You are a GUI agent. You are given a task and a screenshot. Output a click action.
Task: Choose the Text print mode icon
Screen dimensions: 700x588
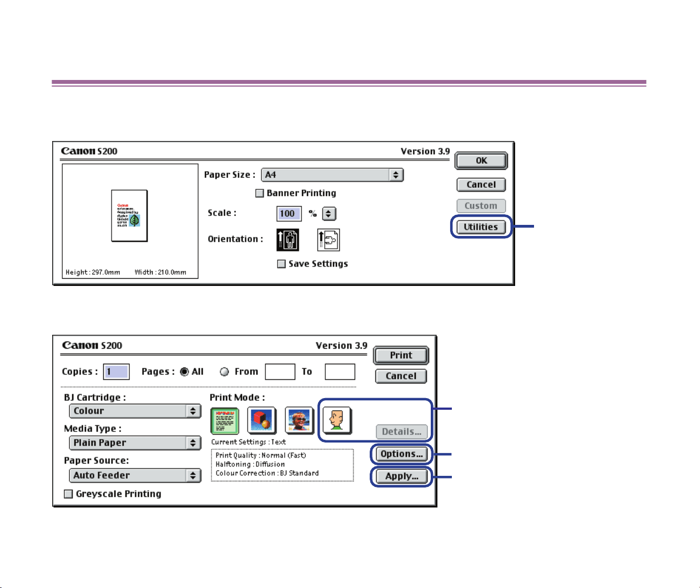(x=225, y=420)
